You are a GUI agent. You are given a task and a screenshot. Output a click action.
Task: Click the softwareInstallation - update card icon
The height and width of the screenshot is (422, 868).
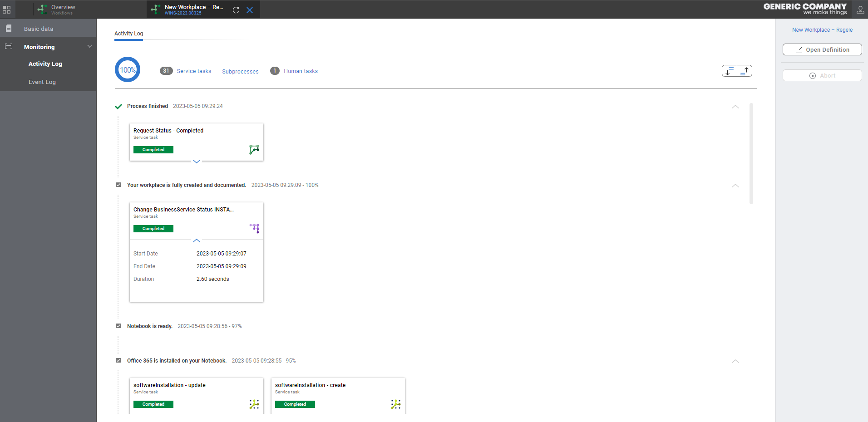pyautogui.click(x=254, y=404)
